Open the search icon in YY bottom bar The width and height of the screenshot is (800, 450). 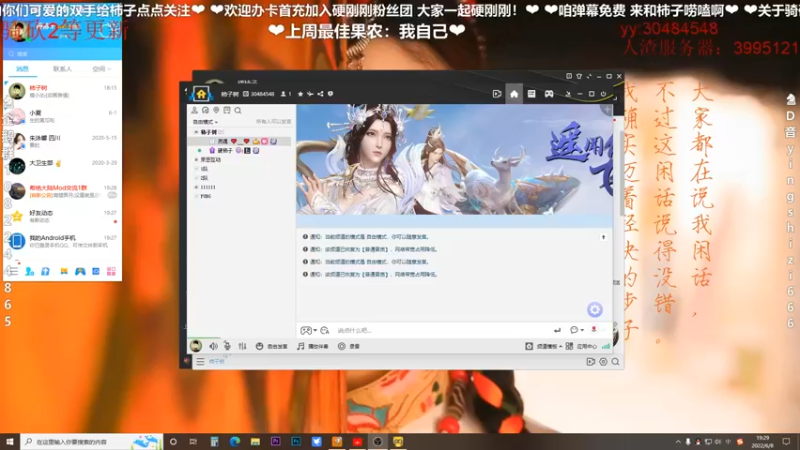tap(615, 362)
